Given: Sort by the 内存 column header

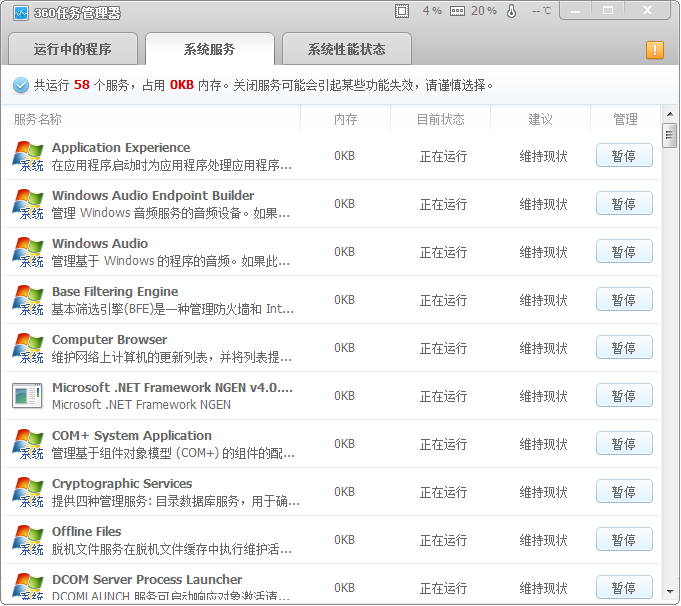Looking at the screenshot, I should click(345, 119).
